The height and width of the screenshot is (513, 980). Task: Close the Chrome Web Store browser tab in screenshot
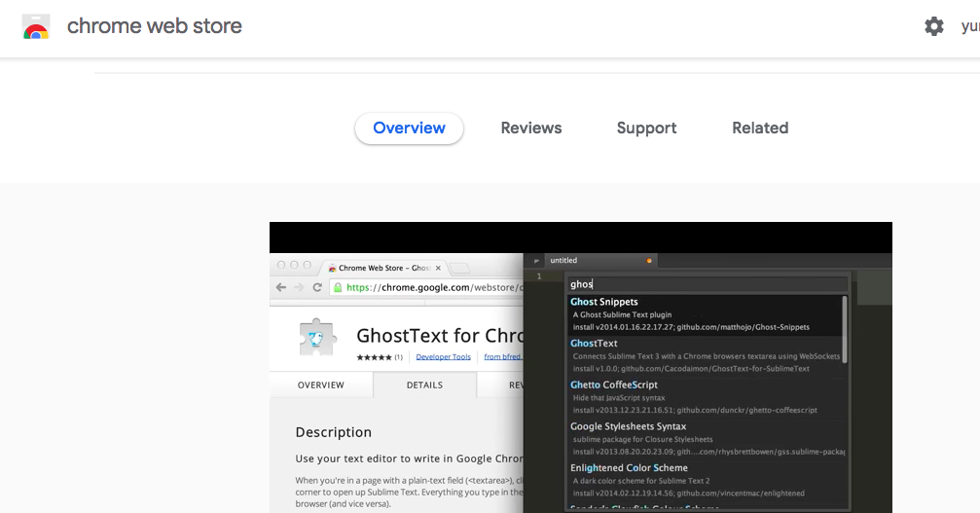click(x=438, y=268)
